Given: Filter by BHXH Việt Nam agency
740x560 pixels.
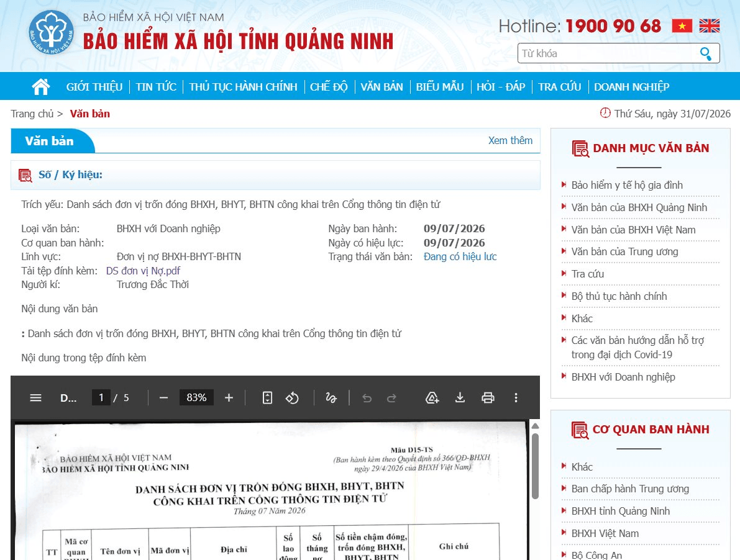Looking at the screenshot, I should click(x=605, y=533).
